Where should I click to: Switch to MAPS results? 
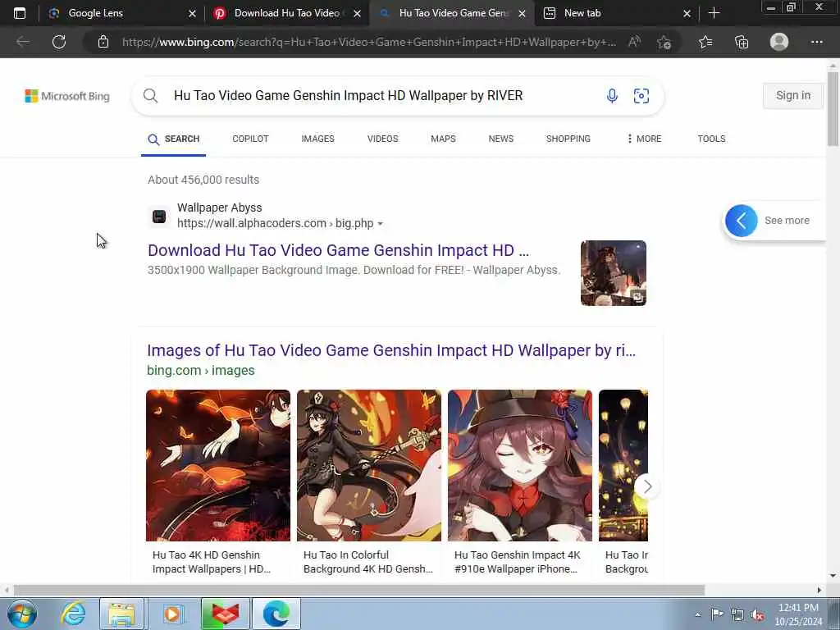coord(443,139)
